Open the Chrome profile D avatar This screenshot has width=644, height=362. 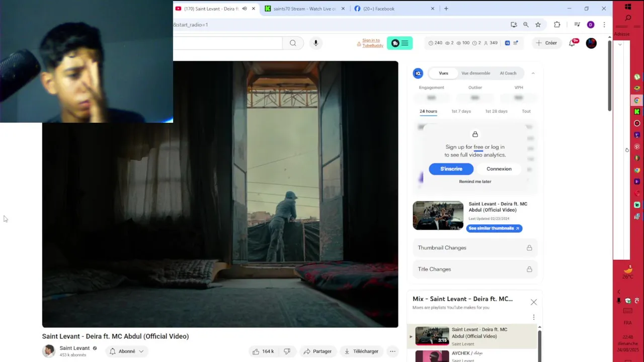591,25
